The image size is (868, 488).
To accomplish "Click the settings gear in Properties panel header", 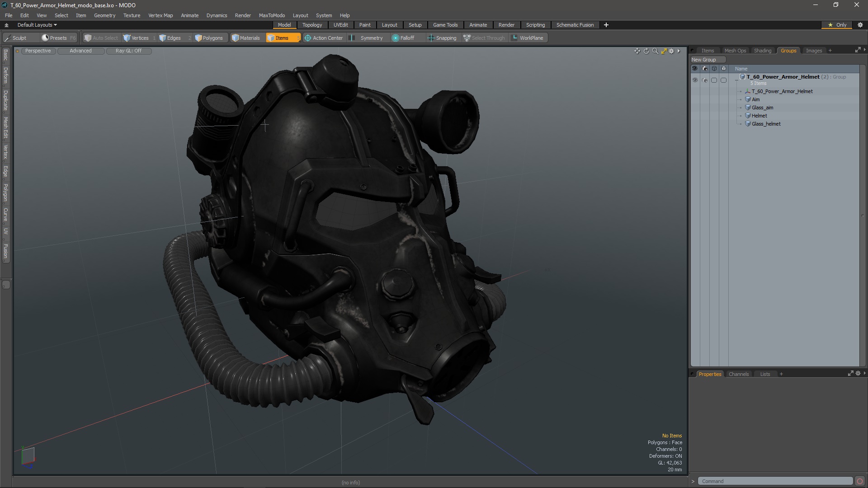I will [858, 374].
